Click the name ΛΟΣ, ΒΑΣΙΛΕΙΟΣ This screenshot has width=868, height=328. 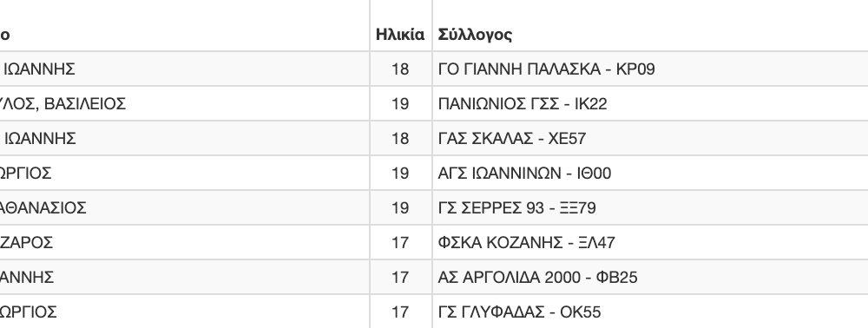(63, 104)
